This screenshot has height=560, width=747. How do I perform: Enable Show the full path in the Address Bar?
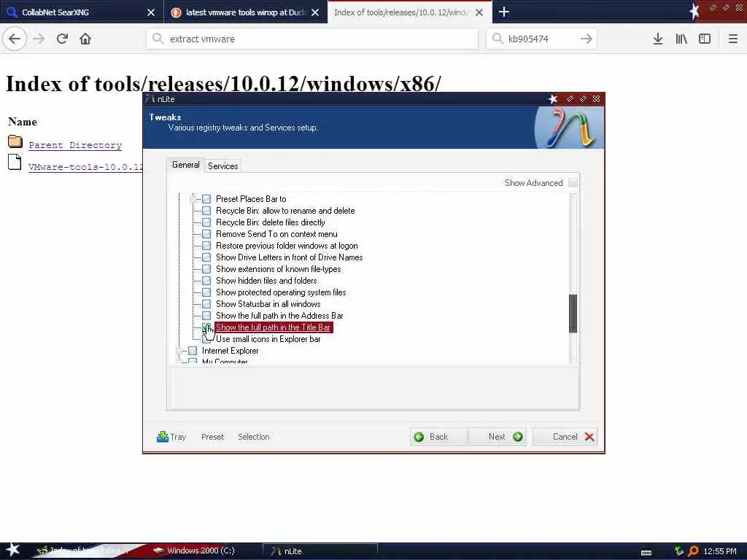coord(206,316)
